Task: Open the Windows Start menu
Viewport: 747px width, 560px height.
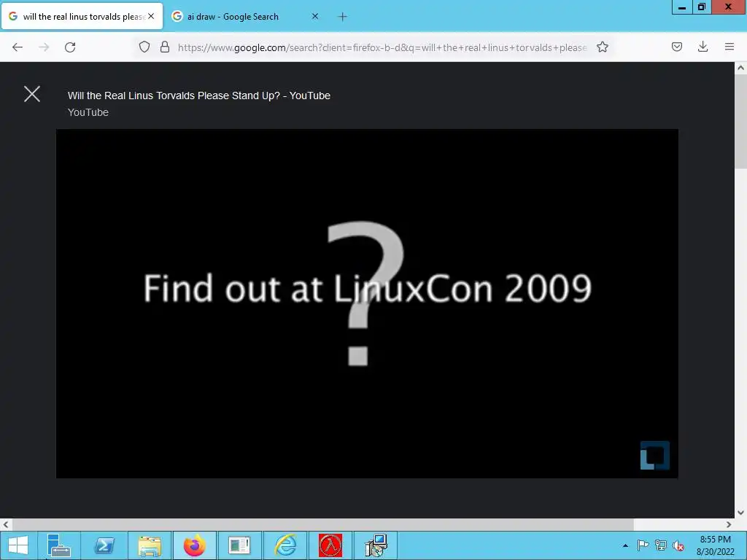Action: (18, 545)
